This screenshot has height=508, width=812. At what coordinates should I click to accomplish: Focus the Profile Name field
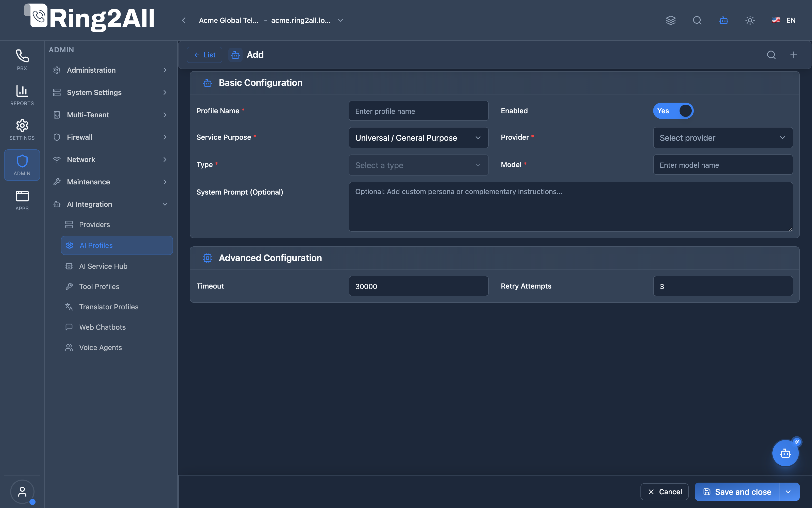[418, 111]
